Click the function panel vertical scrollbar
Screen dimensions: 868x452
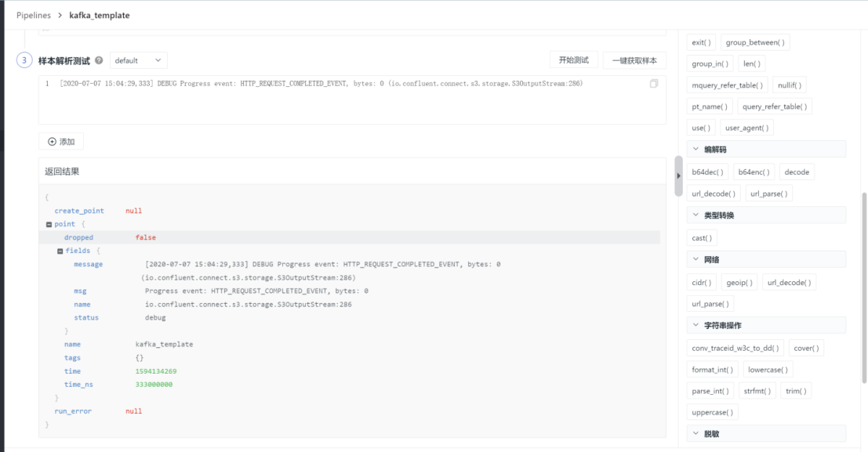(864, 287)
